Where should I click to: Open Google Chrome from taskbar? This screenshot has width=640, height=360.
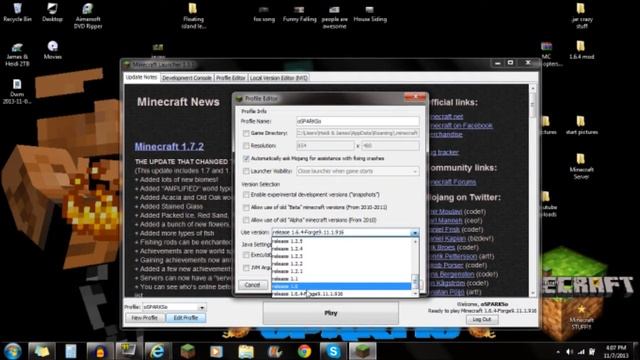(x=304, y=351)
